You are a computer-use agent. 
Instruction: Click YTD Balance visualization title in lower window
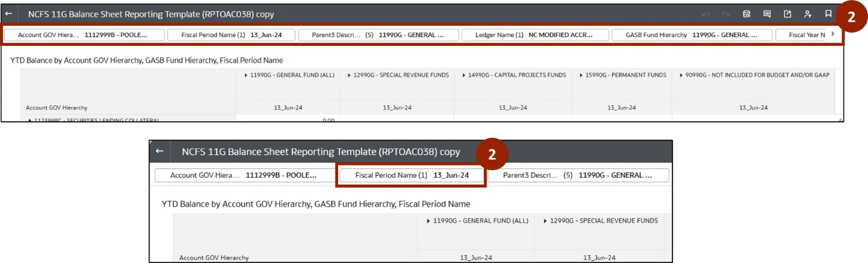[316, 204]
